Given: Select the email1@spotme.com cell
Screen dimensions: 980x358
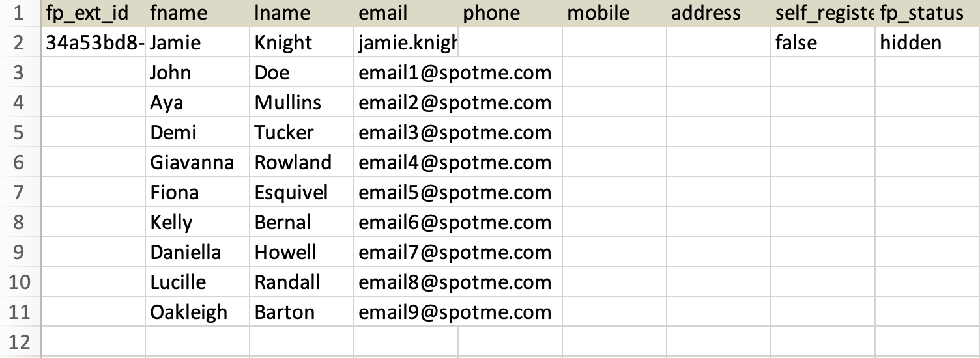Looking at the screenshot, I should [x=406, y=73].
